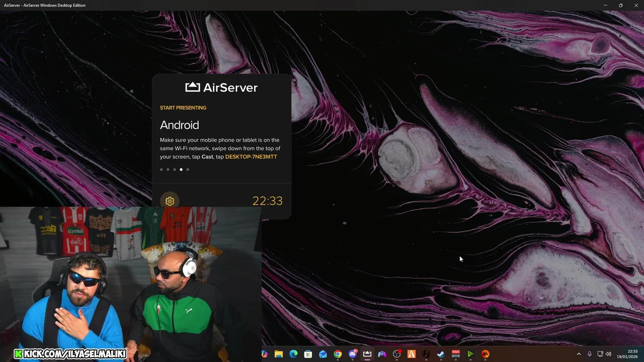Select third page dot in AirServer card
644x362 pixels.
(175, 169)
